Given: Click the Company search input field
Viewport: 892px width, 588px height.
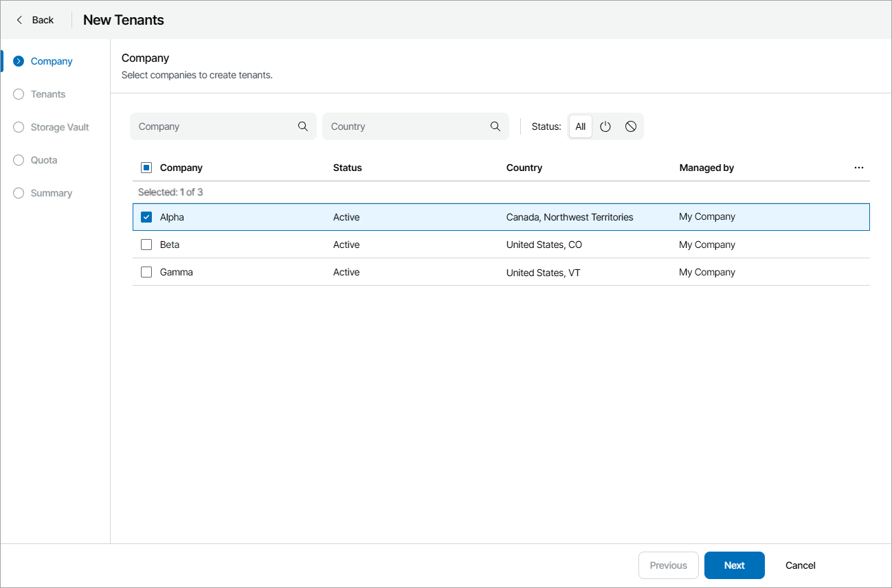Looking at the screenshot, I should click(x=214, y=126).
